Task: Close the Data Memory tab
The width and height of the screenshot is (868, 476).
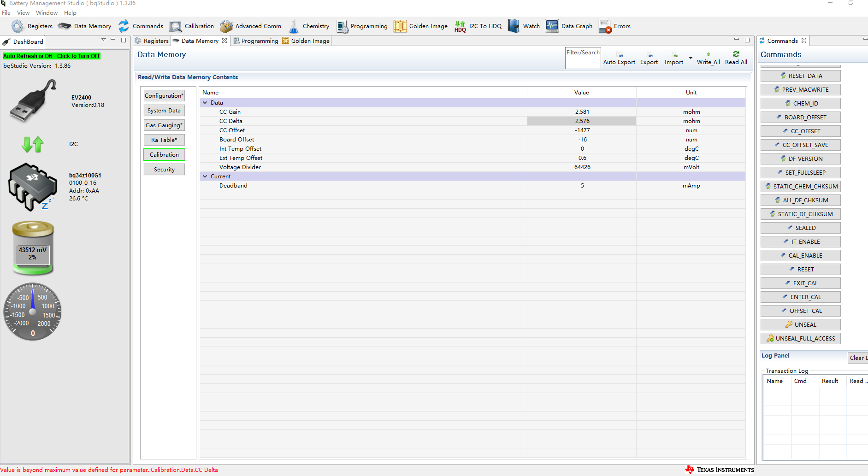Action: (x=224, y=41)
